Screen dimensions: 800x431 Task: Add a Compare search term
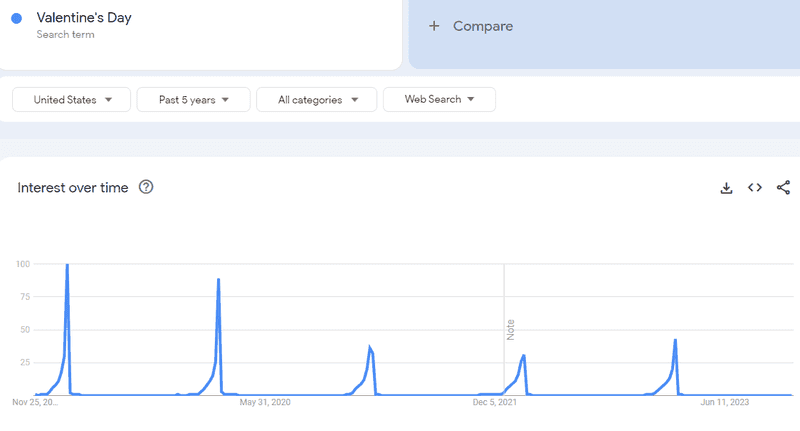point(483,26)
